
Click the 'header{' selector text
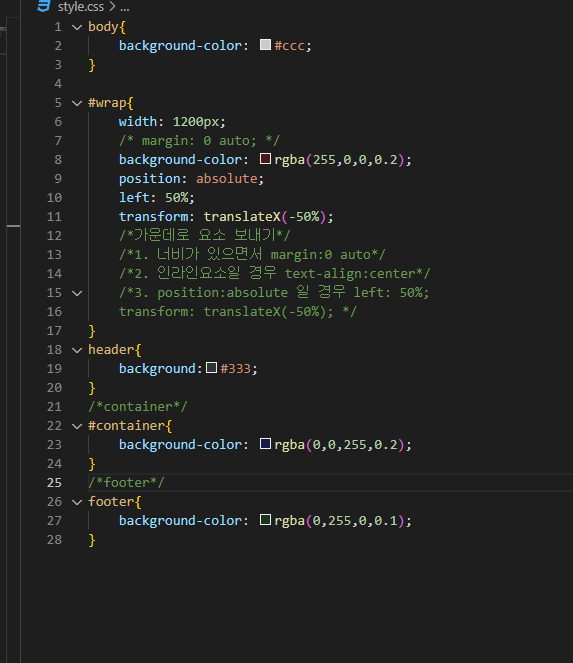[x=115, y=350]
